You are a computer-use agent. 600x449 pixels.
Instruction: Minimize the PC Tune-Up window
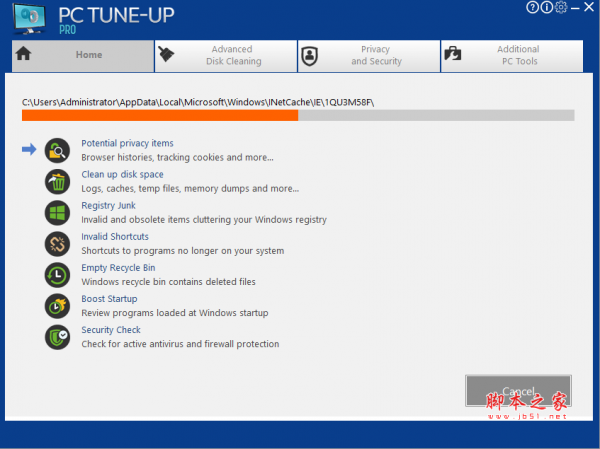pos(575,8)
